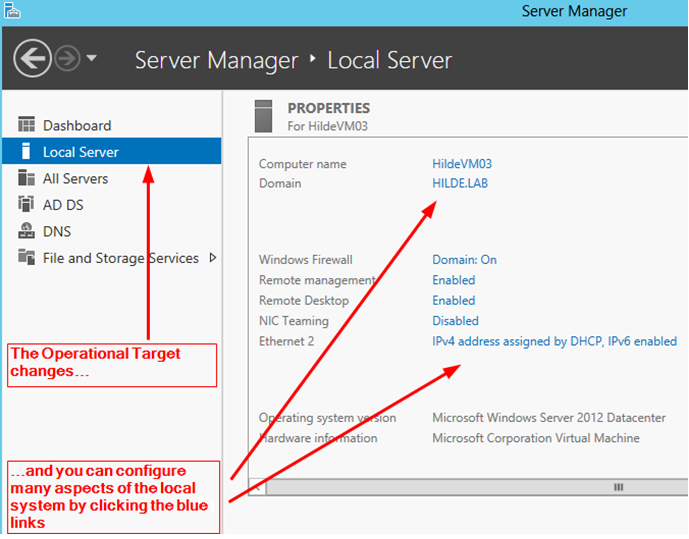Click the All Servers icon
Screen dimensions: 689x539
26,178
